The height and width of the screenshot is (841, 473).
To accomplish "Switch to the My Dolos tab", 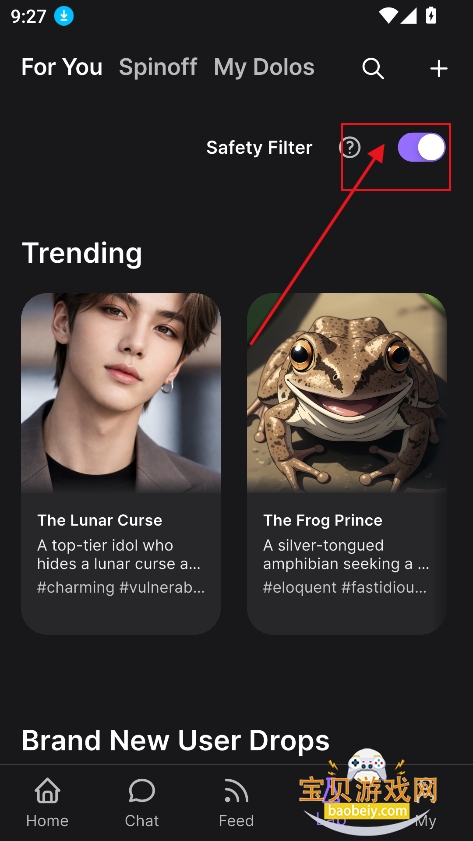I will point(264,68).
